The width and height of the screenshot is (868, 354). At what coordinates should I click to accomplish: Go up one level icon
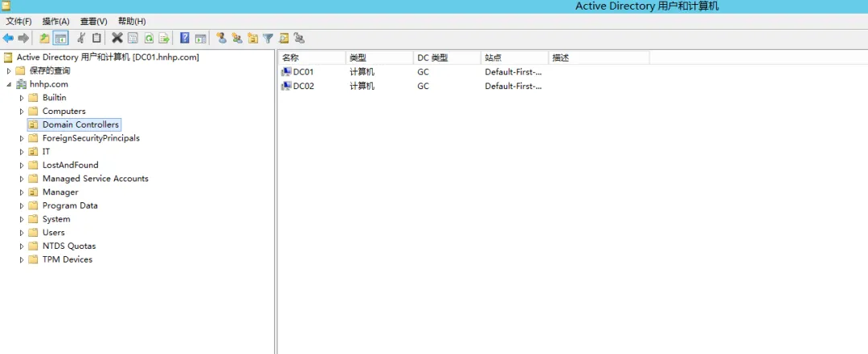pos(44,39)
